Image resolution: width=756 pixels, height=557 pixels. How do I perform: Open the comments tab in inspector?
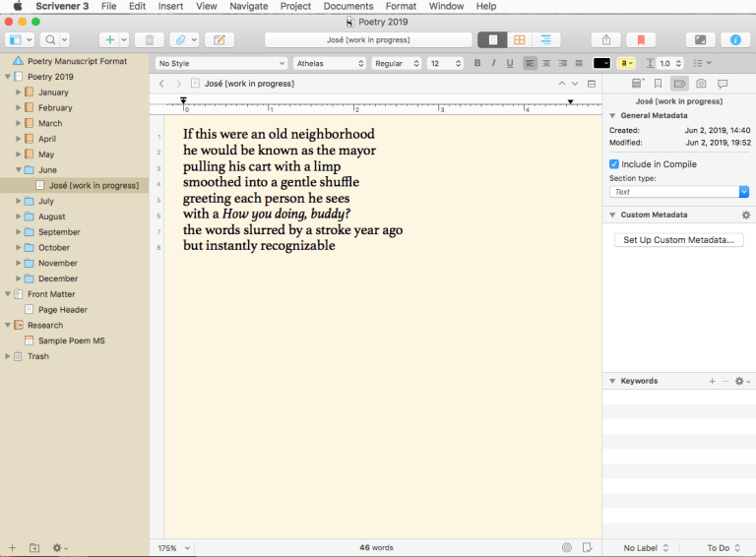tap(723, 84)
